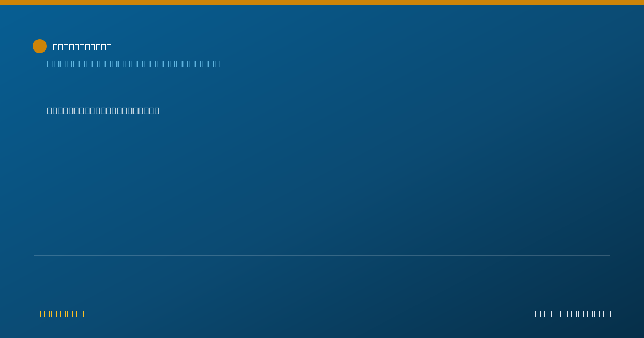Click the white footer text at bottom right
644x338 pixels.
tap(575, 313)
